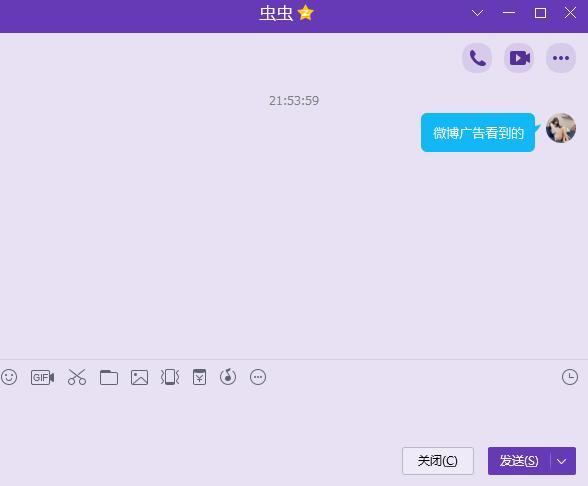The width and height of the screenshot is (588, 486).
Task: Open the title bar dropdown chevron
Action: tap(477, 14)
